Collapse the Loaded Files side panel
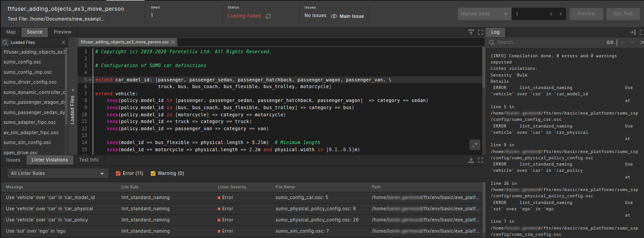 [x=73, y=89]
